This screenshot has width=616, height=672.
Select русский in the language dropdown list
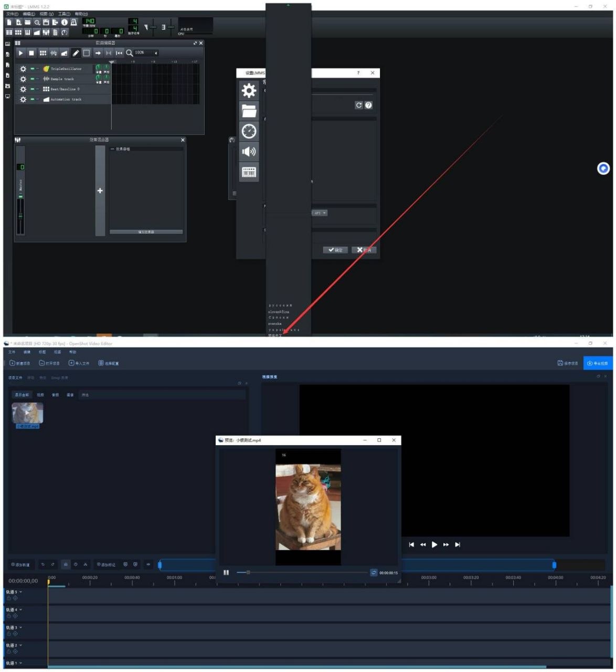280,305
